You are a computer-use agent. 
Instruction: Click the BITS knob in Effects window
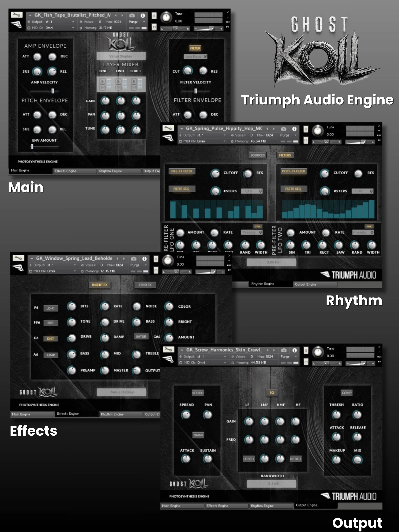[72, 306]
